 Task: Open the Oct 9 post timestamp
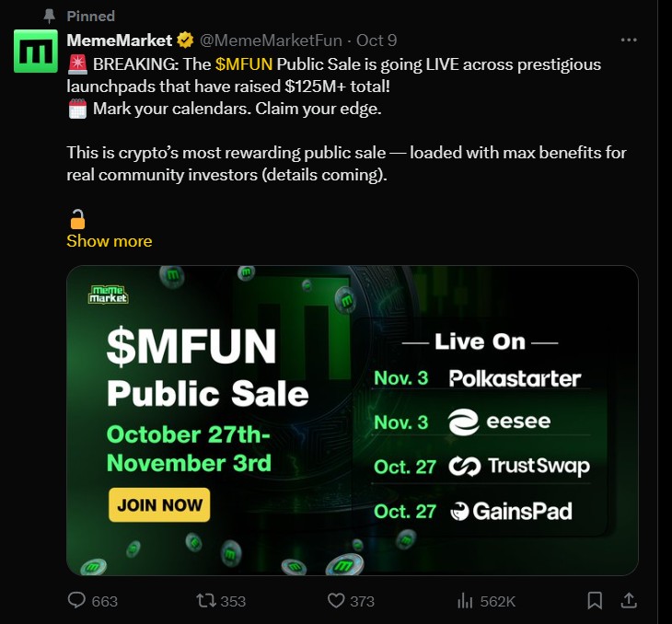point(377,40)
